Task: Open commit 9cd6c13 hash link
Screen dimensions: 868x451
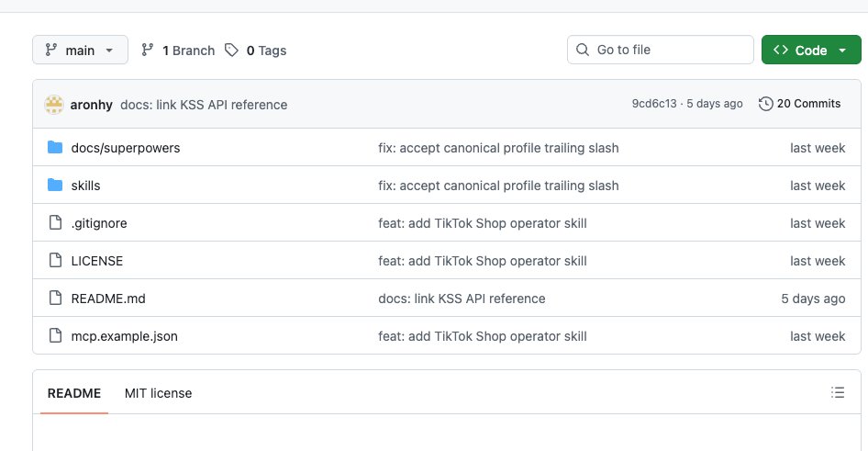Action: [x=654, y=104]
